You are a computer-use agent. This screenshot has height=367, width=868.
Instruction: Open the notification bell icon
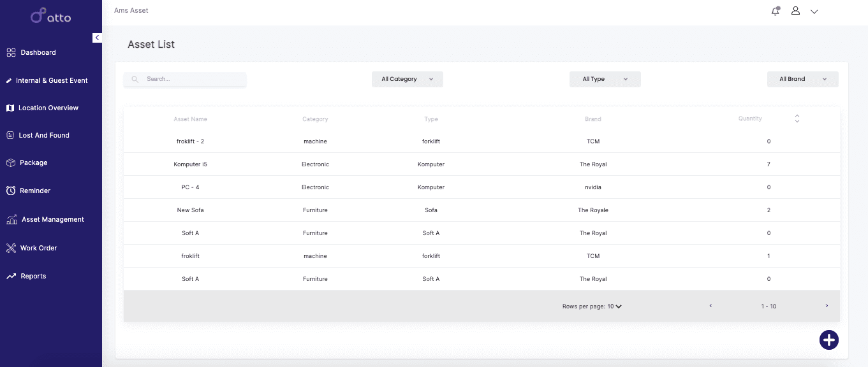[776, 11]
